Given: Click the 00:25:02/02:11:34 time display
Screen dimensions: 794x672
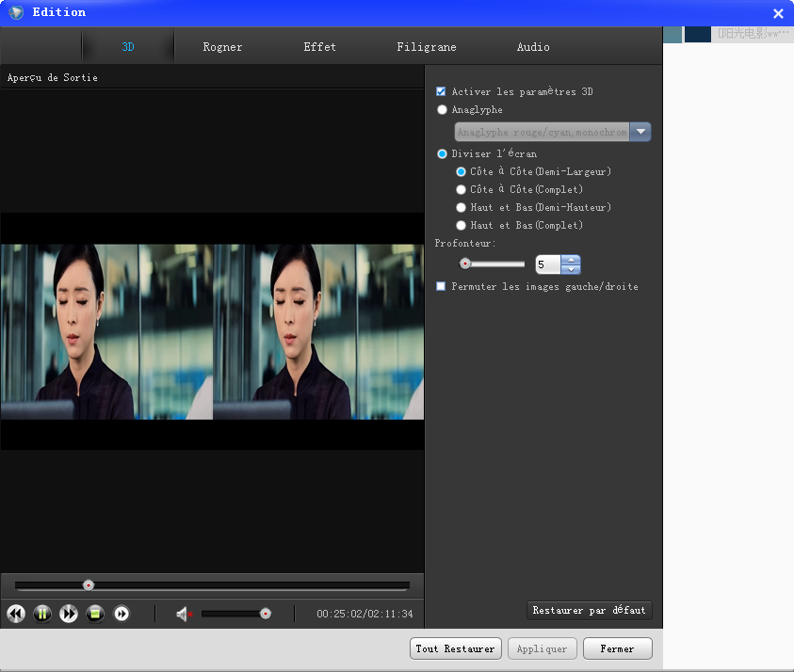Looking at the screenshot, I should coord(365,614).
